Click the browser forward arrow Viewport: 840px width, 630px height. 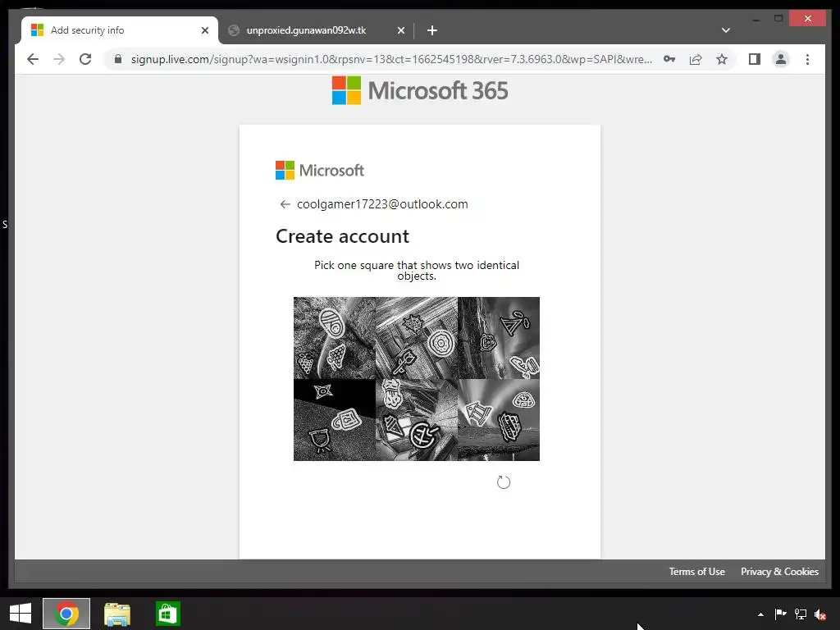click(59, 59)
